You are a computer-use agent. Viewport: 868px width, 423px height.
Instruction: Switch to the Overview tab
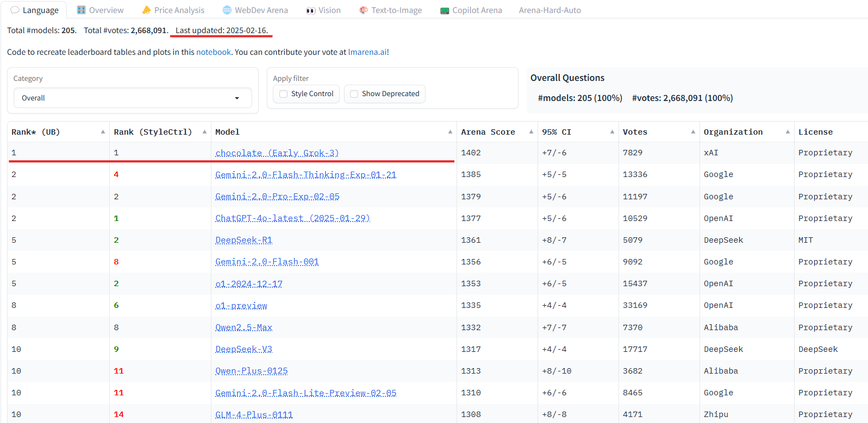(x=101, y=10)
